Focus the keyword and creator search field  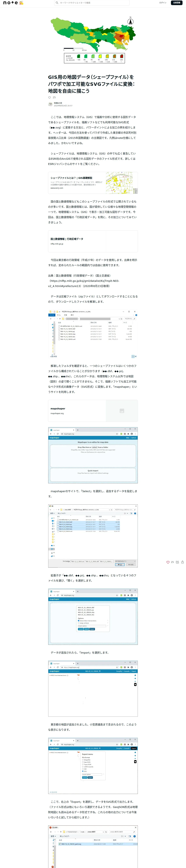[x=92, y=3]
